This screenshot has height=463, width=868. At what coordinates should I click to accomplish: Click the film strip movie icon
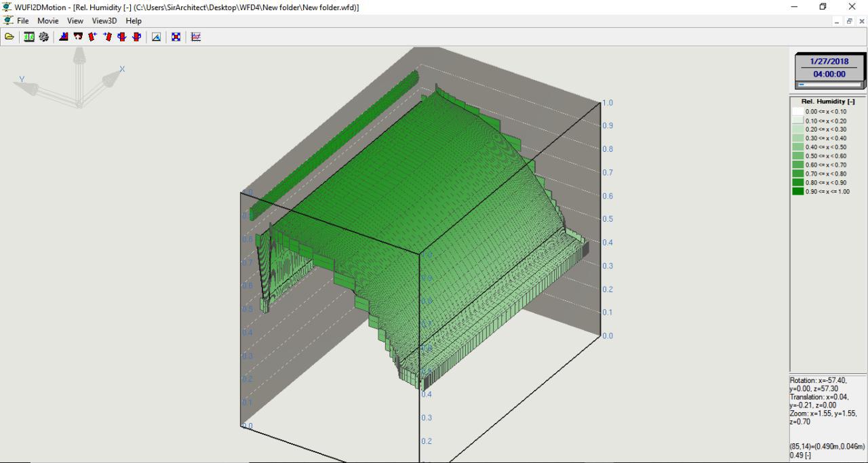click(30, 37)
